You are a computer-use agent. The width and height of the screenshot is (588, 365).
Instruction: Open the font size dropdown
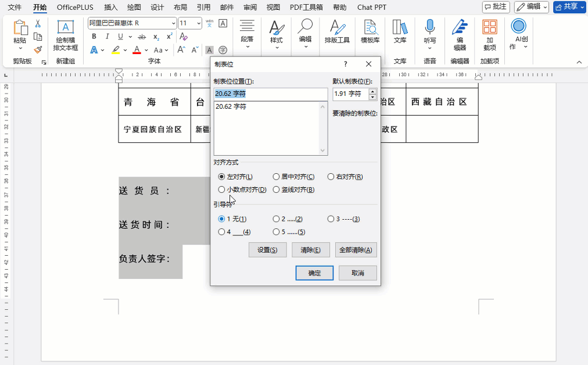click(x=199, y=23)
